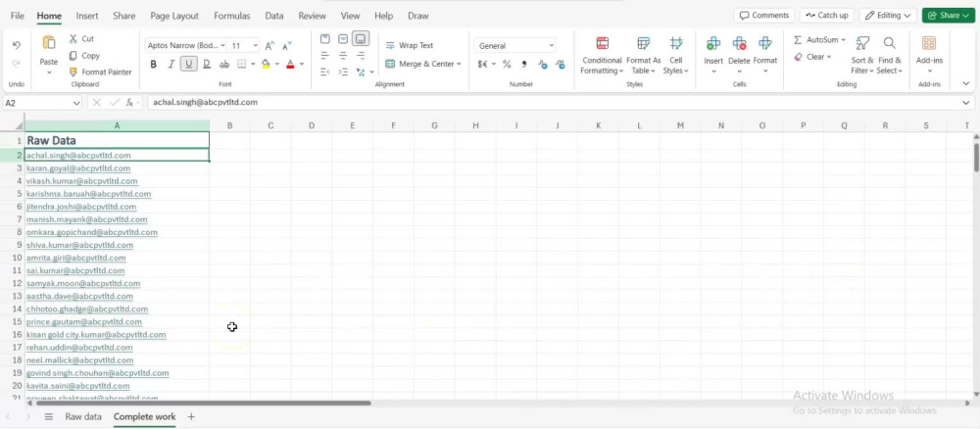Click the Undo arrow icon
This screenshot has width=980, height=429.
pos(17,45)
